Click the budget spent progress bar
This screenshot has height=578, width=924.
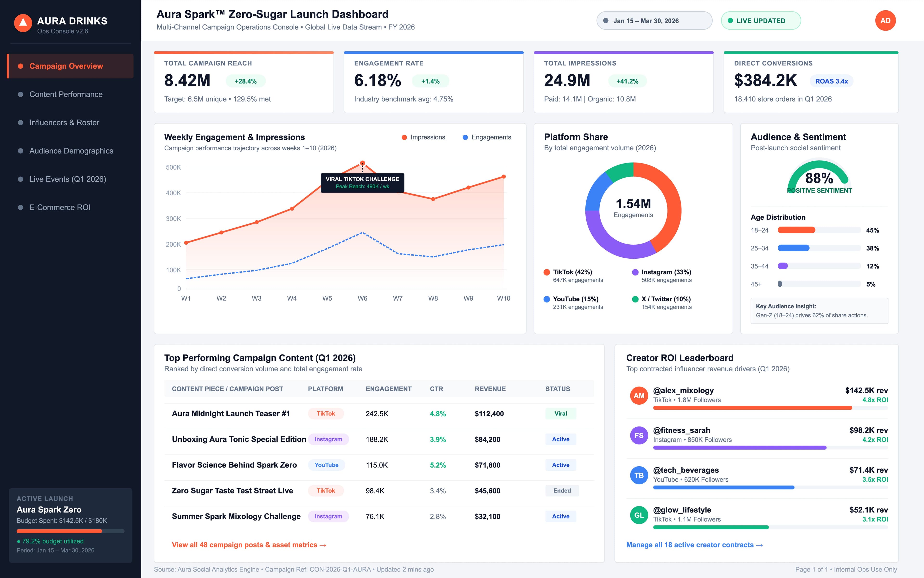[70, 531]
